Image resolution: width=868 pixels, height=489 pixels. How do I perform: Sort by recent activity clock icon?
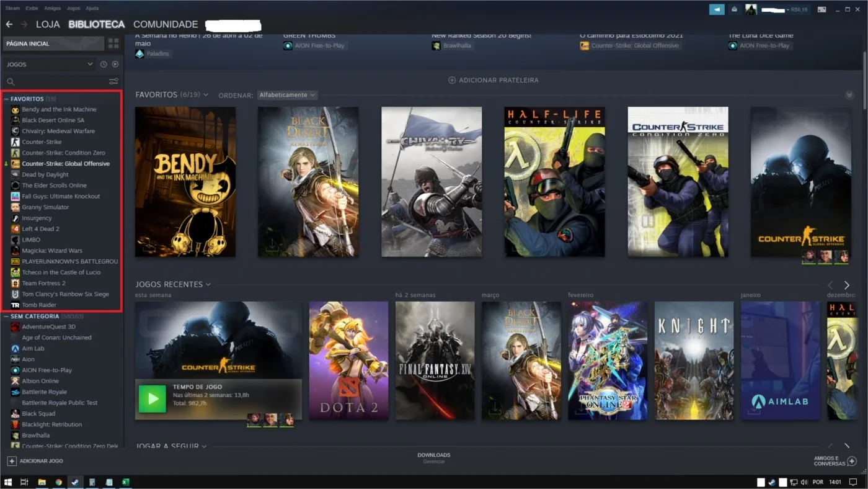point(104,65)
